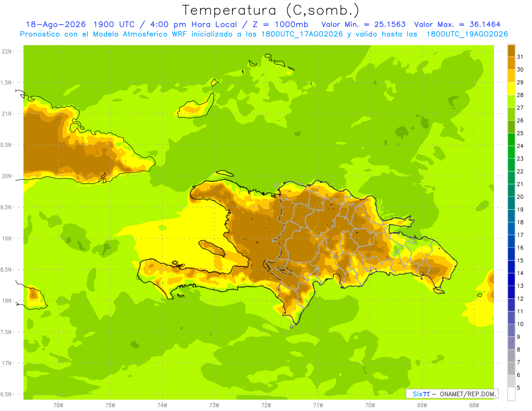Screen dimensions: 532x411
Task: Click "Valor Max. = 36.1464" readout
Action: pos(458,24)
